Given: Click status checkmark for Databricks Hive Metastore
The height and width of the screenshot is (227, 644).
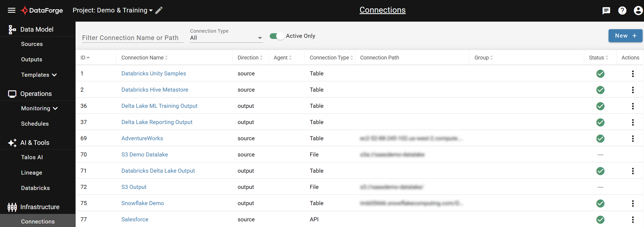Looking at the screenshot, I should tap(600, 90).
